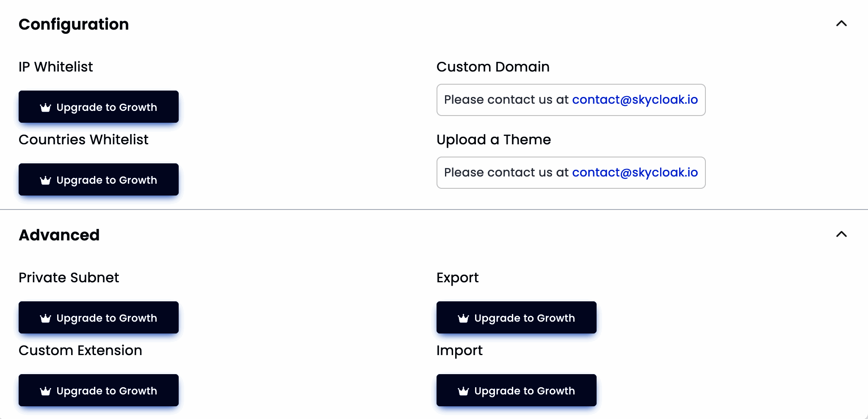Screen dimensions: 868x419
Task: Upgrade to Growth for Import
Action: (525, 391)
